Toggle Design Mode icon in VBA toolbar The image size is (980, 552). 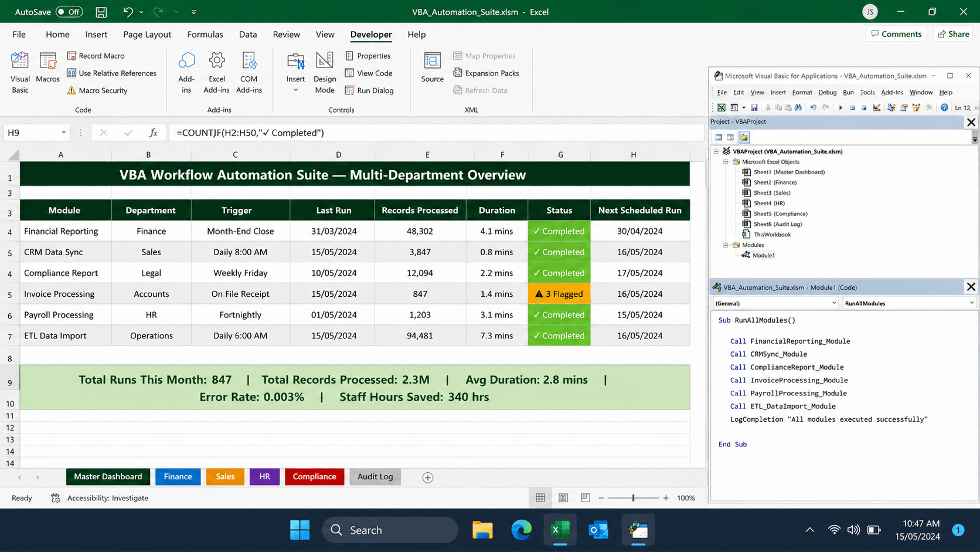[876, 107]
